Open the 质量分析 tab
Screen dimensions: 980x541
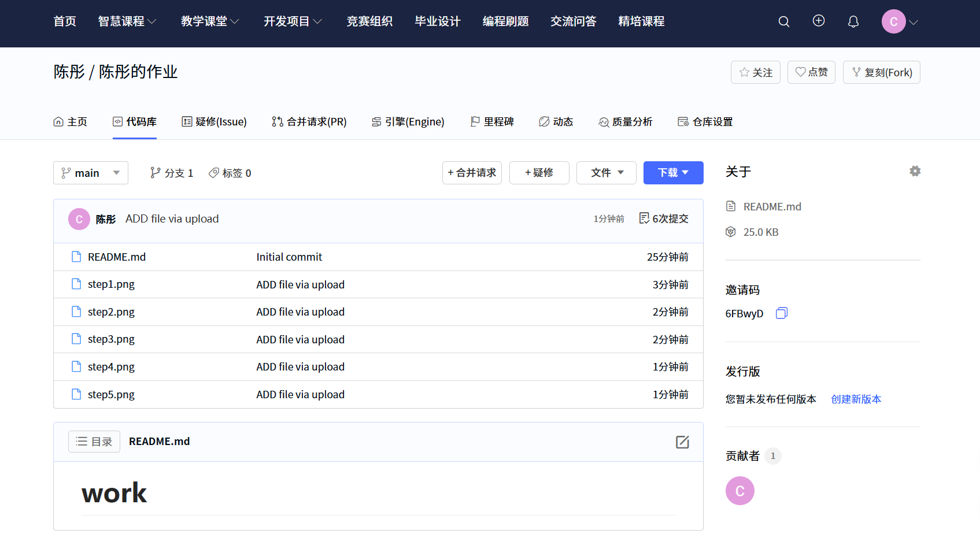[x=625, y=122]
